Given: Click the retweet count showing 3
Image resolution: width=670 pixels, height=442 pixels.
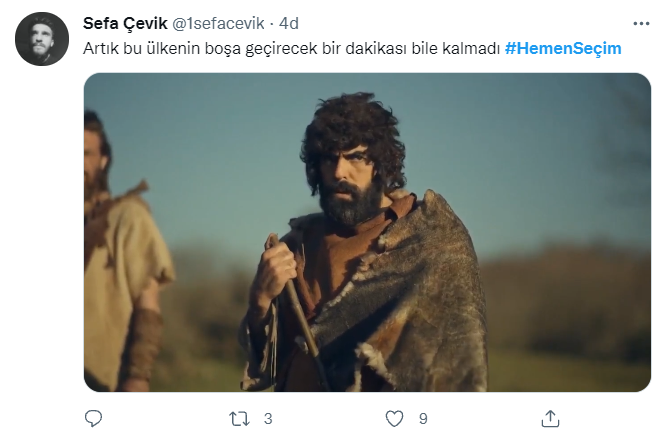Looking at the screenshot, I should coord(268,419).
